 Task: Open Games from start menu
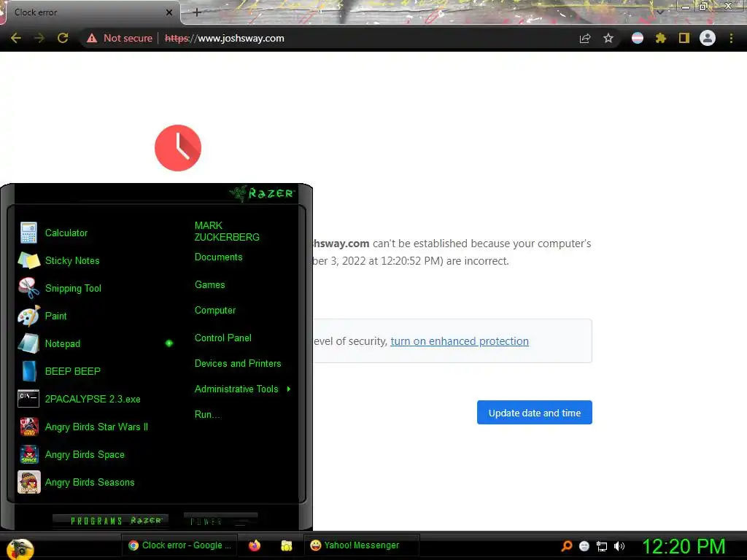click(x=209, y=285)
